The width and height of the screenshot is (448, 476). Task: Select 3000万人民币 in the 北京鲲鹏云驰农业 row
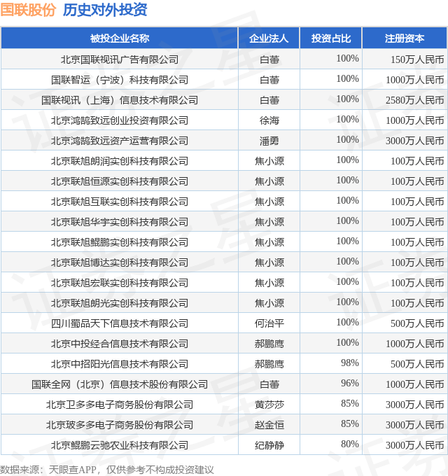point(415,445)
